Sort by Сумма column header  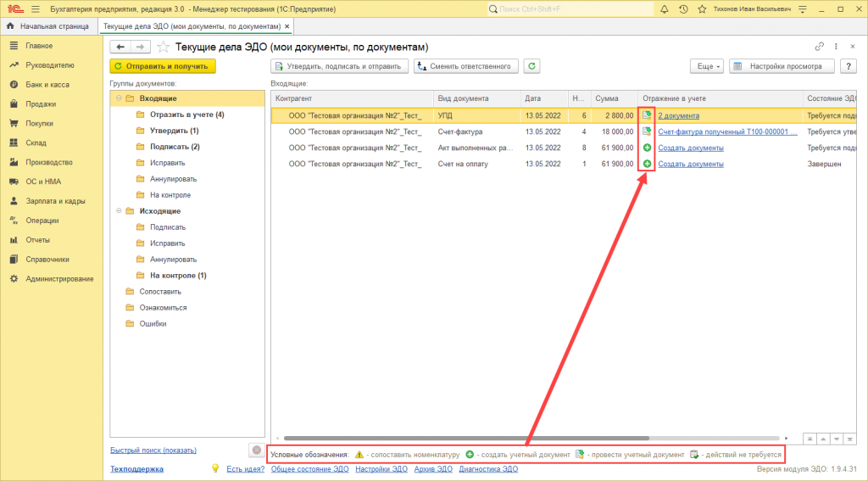615,98
